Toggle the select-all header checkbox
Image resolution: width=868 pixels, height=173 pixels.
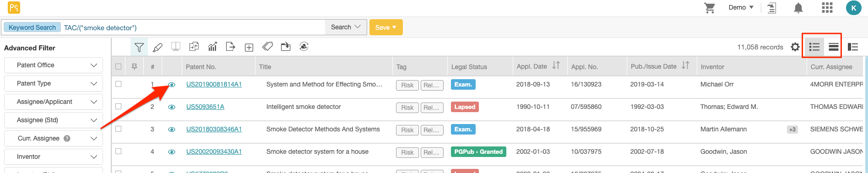point(119,67)
